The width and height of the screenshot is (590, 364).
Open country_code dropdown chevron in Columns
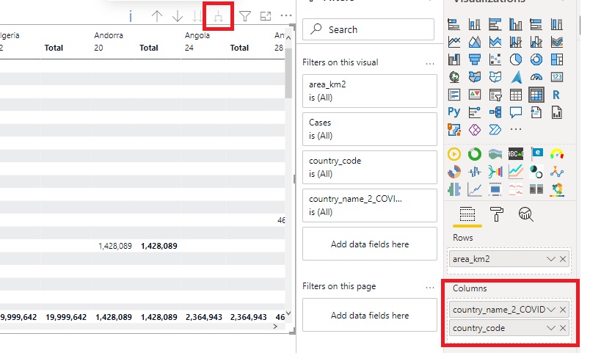pyautogui.click(x=551, y=328)
